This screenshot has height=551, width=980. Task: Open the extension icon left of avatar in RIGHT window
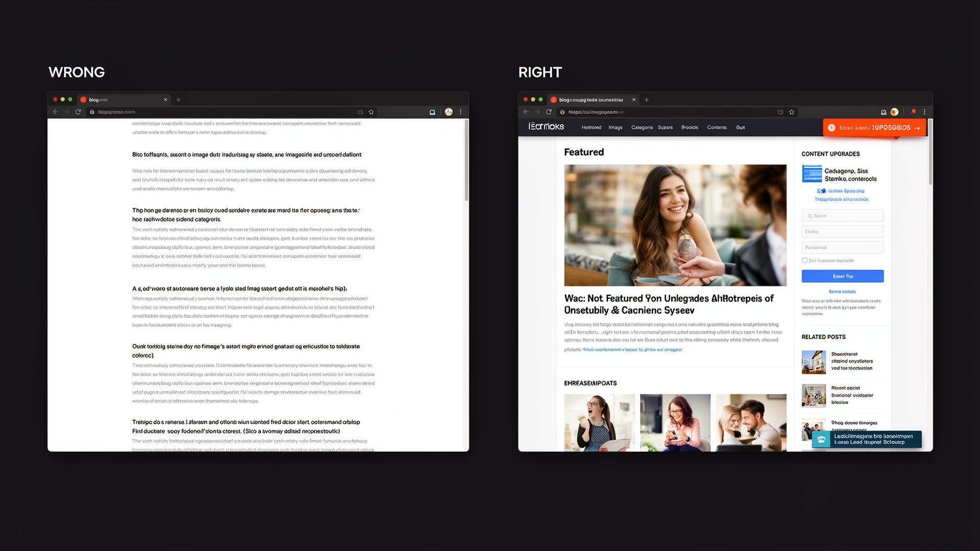point(884,112)
